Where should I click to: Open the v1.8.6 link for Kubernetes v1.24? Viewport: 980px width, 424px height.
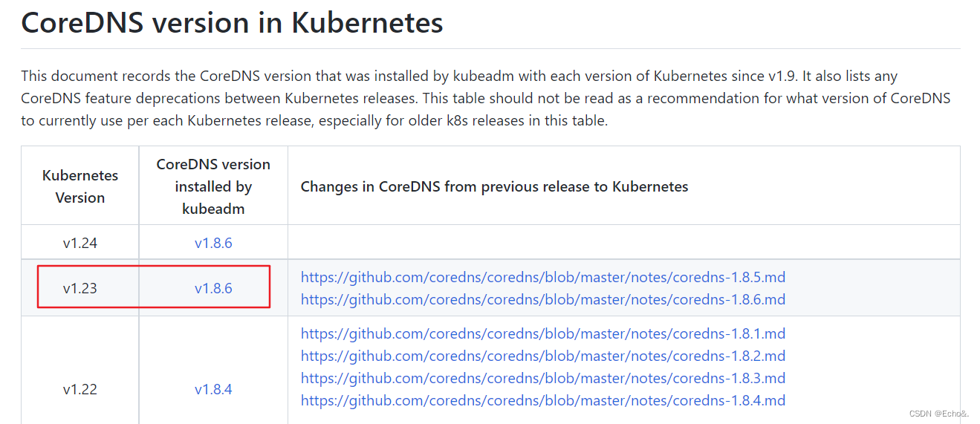tap(213, 243)
